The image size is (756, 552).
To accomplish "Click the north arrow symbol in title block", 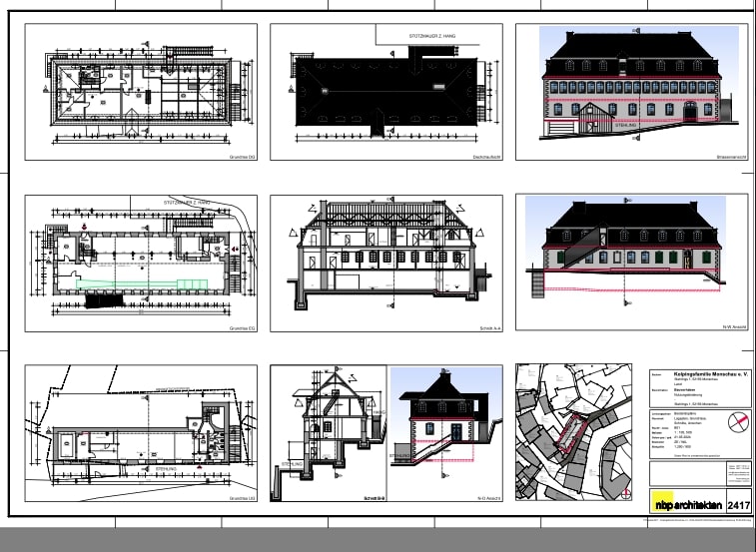I will (x=738, y=420).
